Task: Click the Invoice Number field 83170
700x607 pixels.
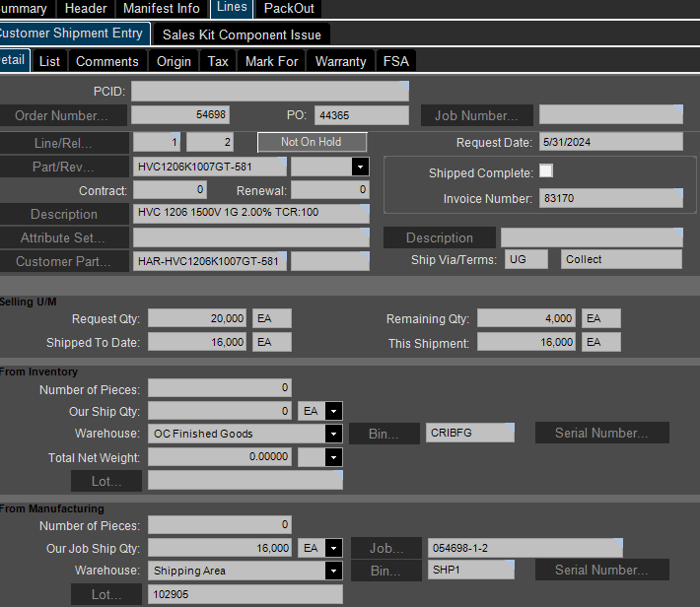Action: click(610, 198)
